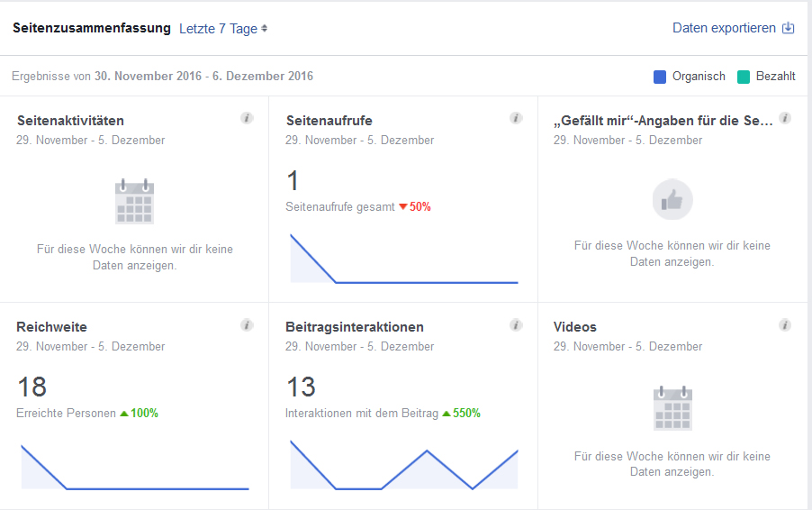Click info icon on „Gefällt mir“-Angaben card
The height and width of the screenshot is (510, 812).
785,118
